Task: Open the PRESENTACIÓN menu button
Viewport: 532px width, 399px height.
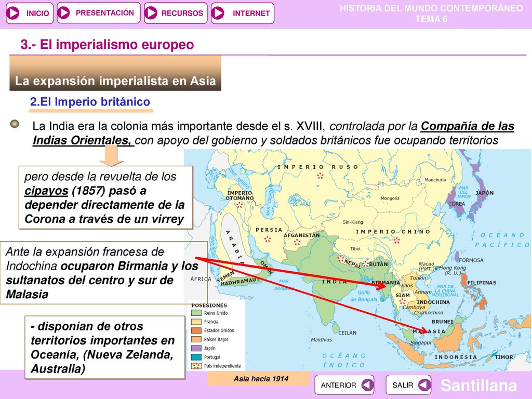Action: [x=98, y=13]
